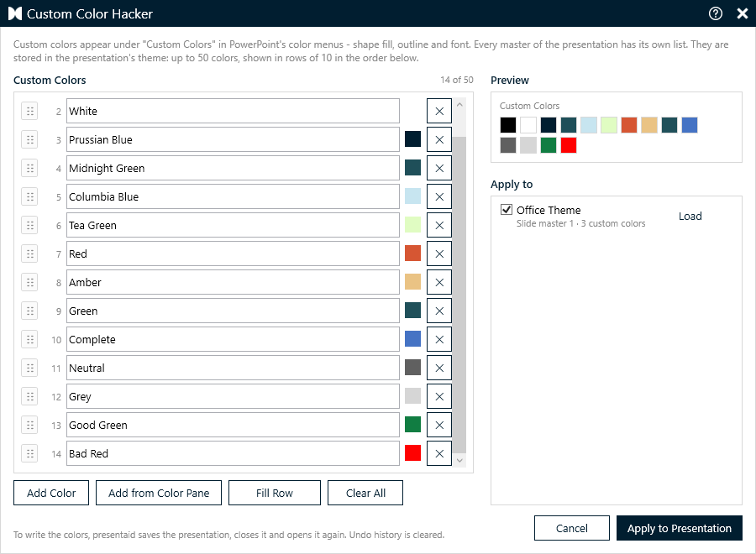
Task: Cancel the Custom Color Hacker dialog
Action: pos(572,528)
